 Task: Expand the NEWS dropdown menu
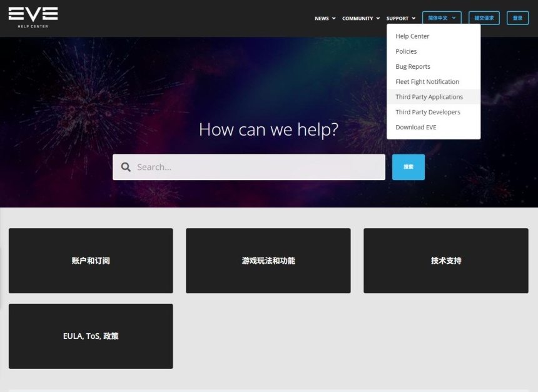point(325,18)
